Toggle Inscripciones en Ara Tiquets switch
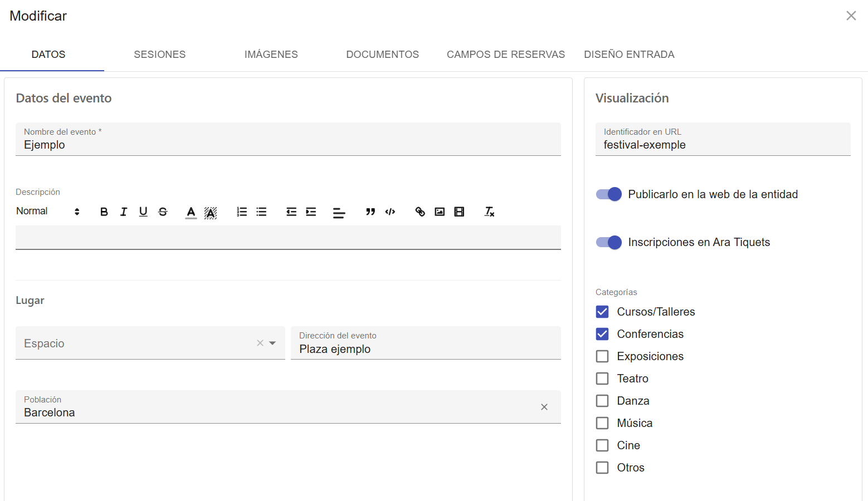This screenshot has height=501, width=868. (x=608, y=242)
